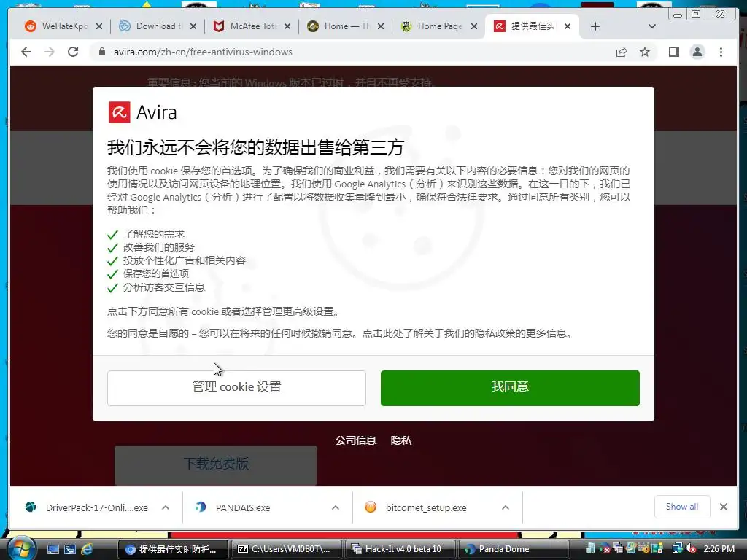This screenshot has width=747, height=560.
Task: Close the downloads bar
Action: tap(724, 507)
